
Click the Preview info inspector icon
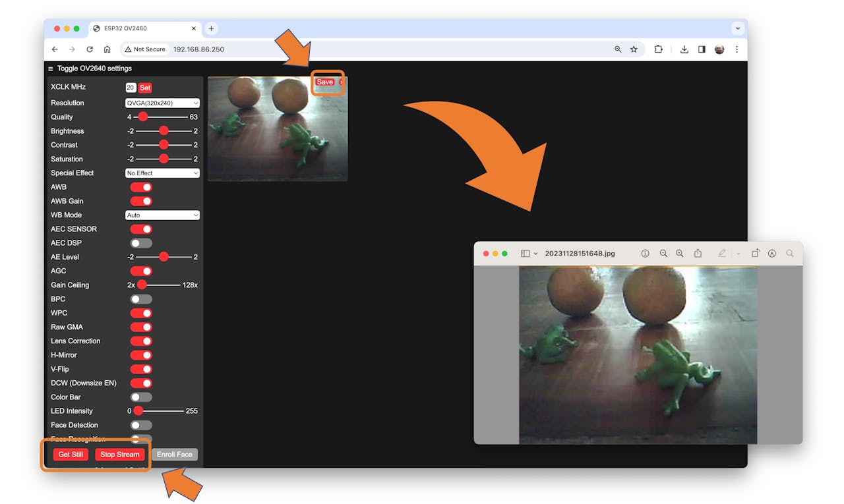(645, 254)
